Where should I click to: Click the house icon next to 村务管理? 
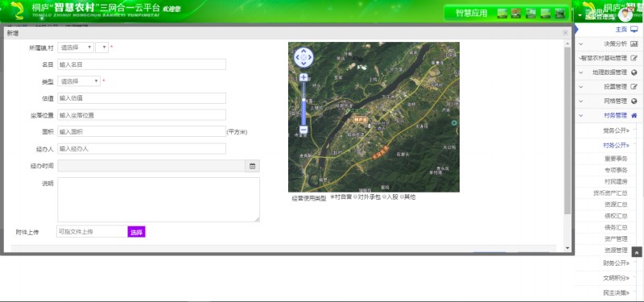point(634,115)
